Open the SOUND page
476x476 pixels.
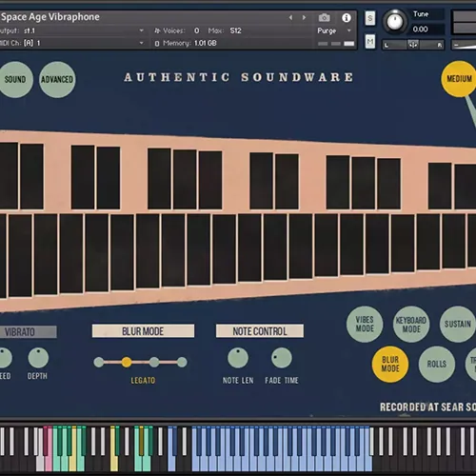pos(14,79)
